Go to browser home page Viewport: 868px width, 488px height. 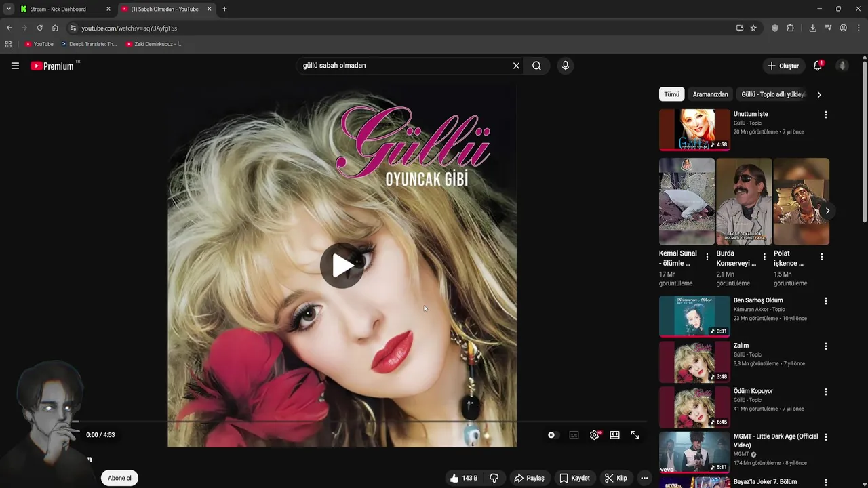55,28
